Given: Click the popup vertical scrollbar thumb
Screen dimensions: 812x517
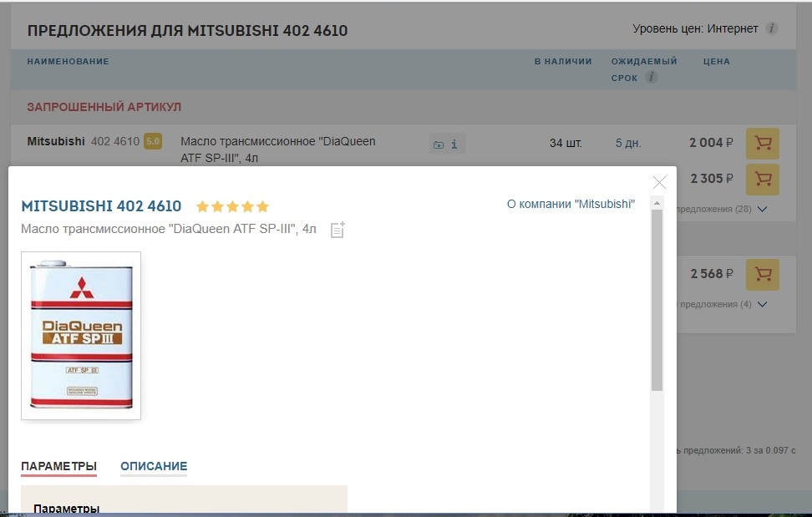Looking at the screenshot, I should click(657, 301).
